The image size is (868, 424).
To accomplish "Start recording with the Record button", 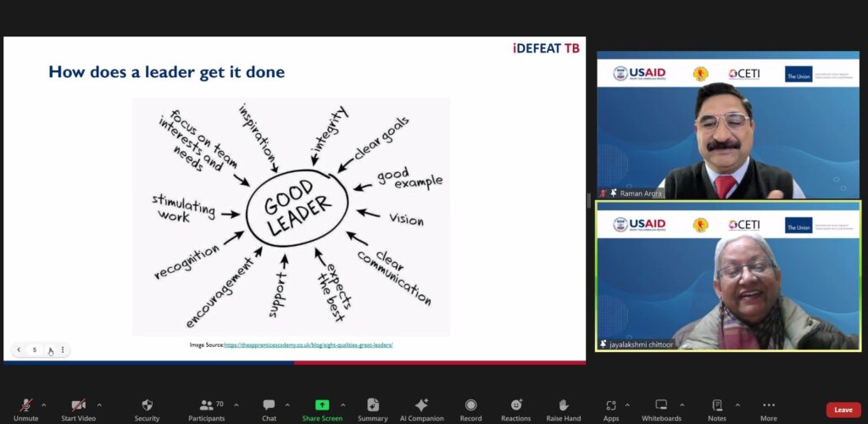I will 470,406.
